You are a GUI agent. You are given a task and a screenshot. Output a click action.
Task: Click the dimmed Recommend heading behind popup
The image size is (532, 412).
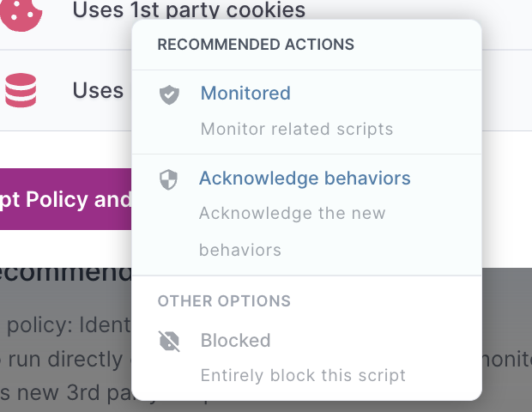65,274
